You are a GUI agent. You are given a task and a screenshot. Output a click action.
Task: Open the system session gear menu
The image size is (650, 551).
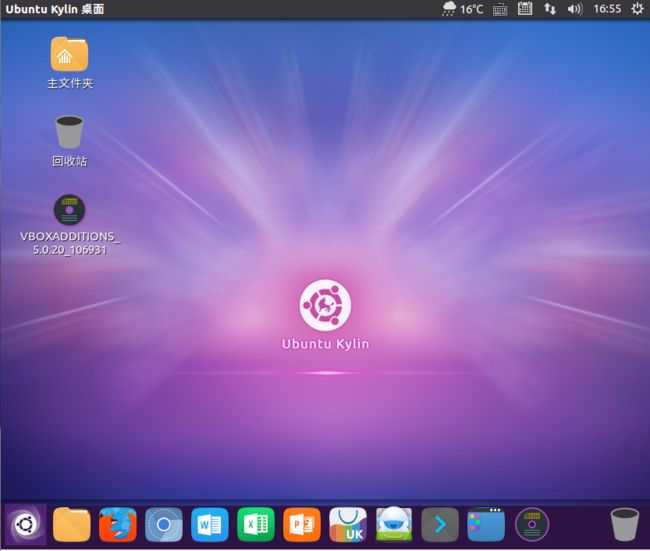638,9
